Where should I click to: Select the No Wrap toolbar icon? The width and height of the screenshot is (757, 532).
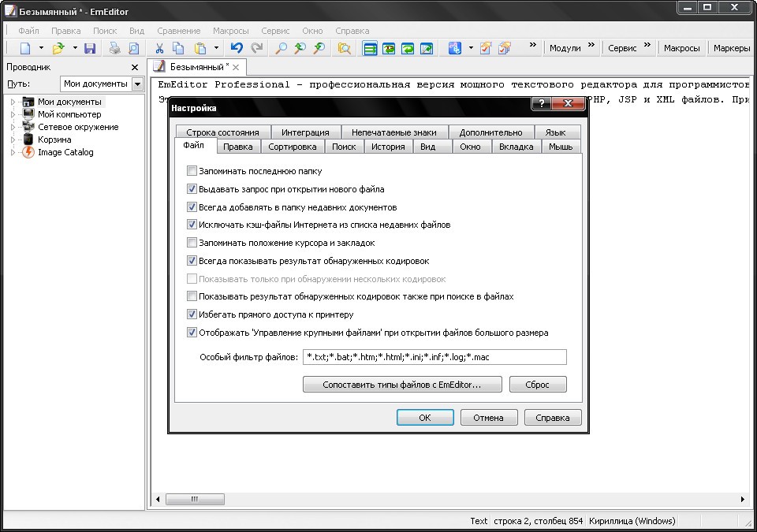371,48
